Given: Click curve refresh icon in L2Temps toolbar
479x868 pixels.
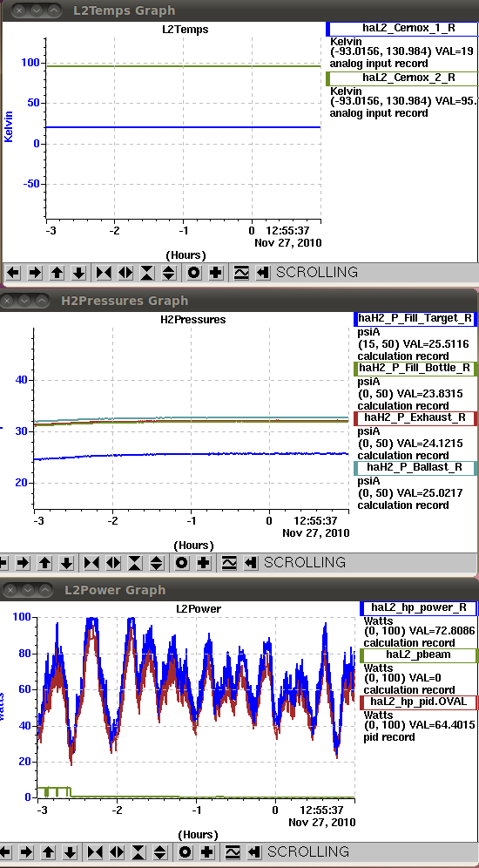Looking at the screenshot, I should pos(241,273).
